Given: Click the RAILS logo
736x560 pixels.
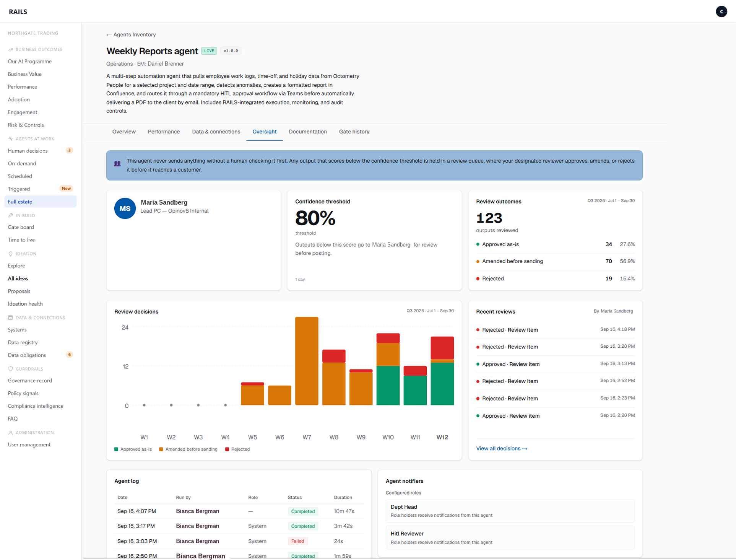Looking at the screenshot, I should point(18,11).
